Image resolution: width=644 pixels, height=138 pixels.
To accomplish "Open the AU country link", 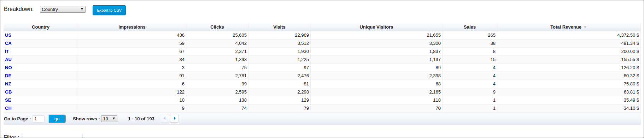I will (8, 60).
